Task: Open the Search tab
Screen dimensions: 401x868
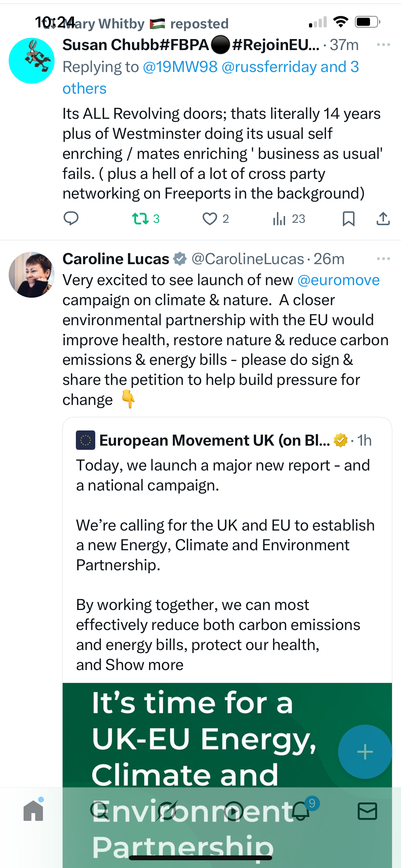Action: click(100, 811)
